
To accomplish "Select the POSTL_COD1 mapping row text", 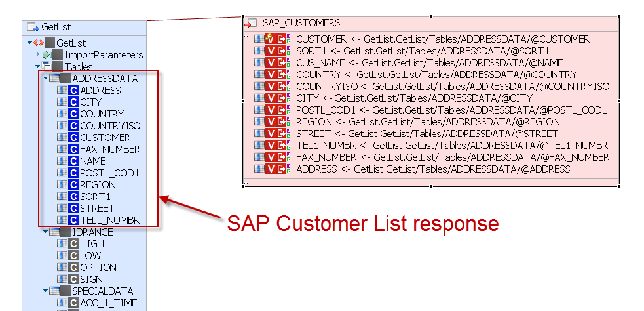I will pos(451,110).
